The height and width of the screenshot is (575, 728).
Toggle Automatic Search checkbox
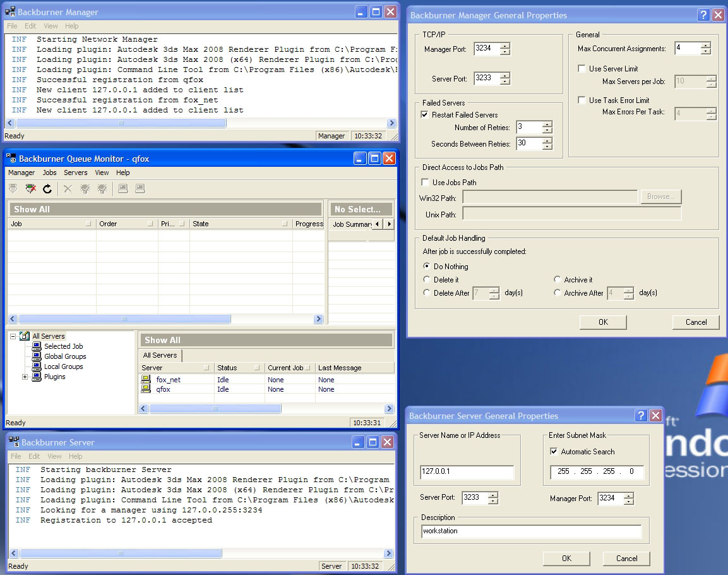554,451
